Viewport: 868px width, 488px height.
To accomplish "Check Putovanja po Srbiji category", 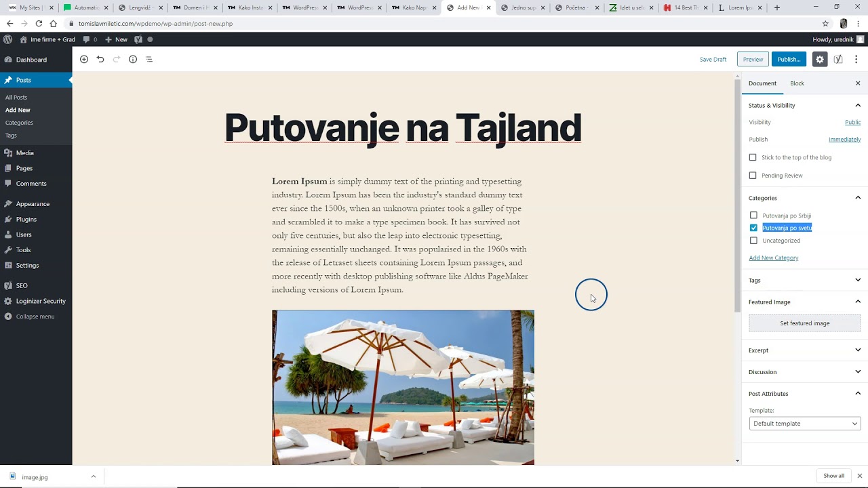I will [x=753, y=216].
